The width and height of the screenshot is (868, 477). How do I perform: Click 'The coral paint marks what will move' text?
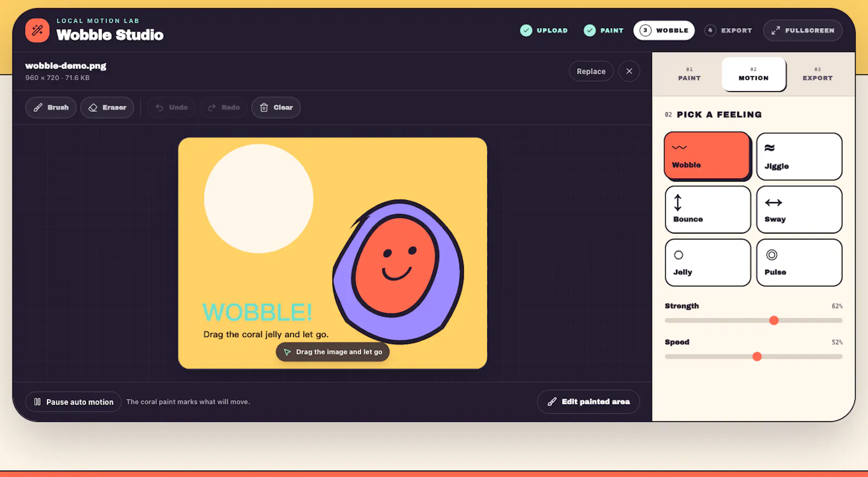click(x=188, y=402)
